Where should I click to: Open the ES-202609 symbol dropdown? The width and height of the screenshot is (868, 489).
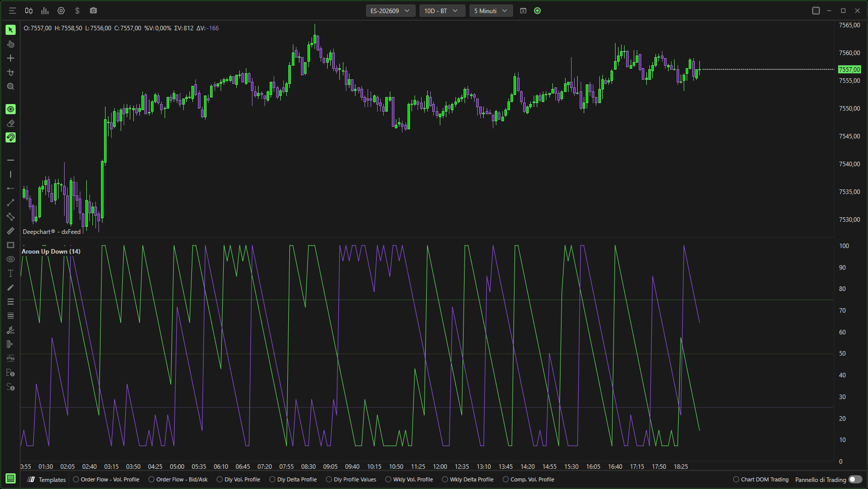(x=390, y=11)
